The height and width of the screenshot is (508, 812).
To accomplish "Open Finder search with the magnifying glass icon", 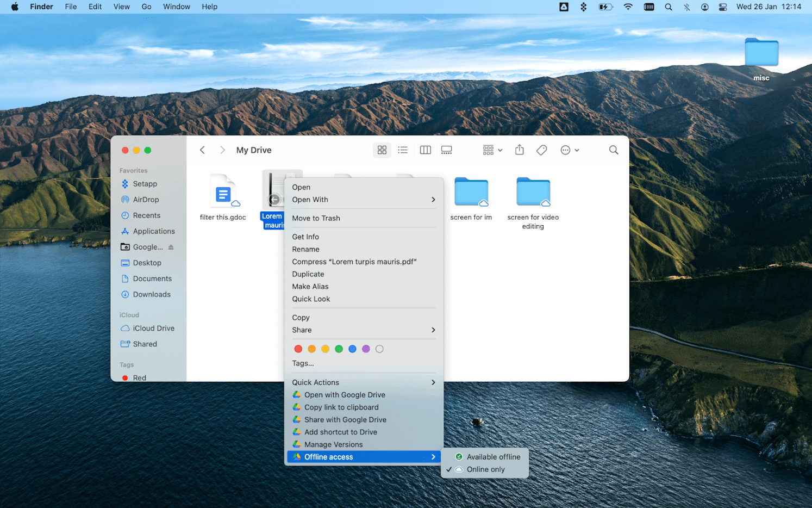I will (613, 150).
